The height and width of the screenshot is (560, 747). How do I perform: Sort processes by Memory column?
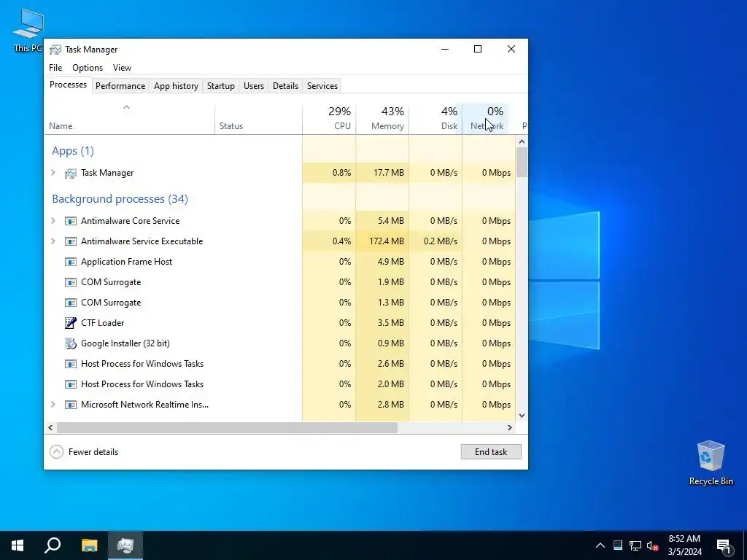click(382, 119)
